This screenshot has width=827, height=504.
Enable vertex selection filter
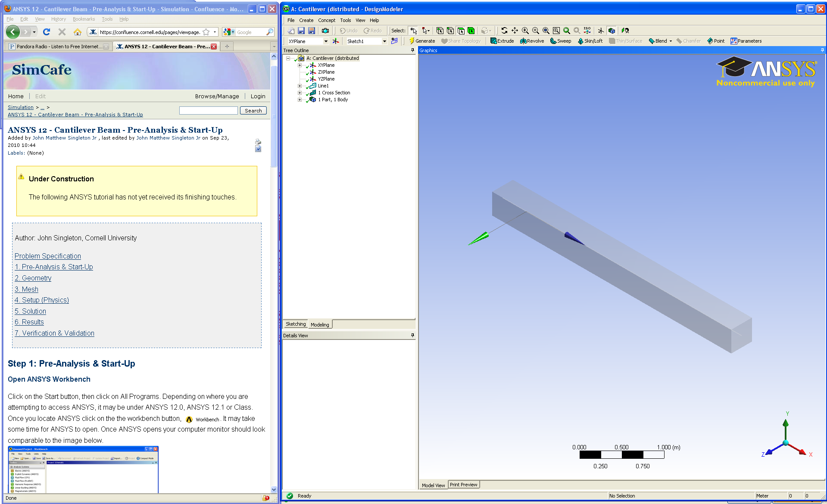[x=440, y=31]
